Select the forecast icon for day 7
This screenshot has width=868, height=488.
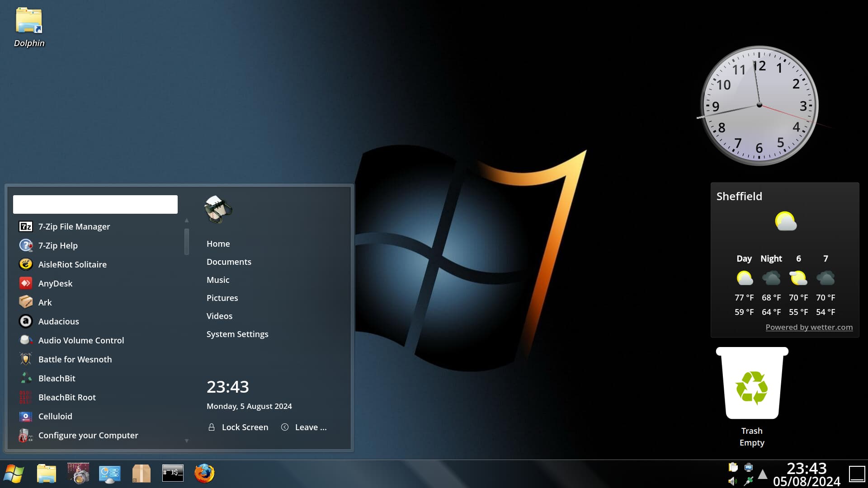[826, 278]
